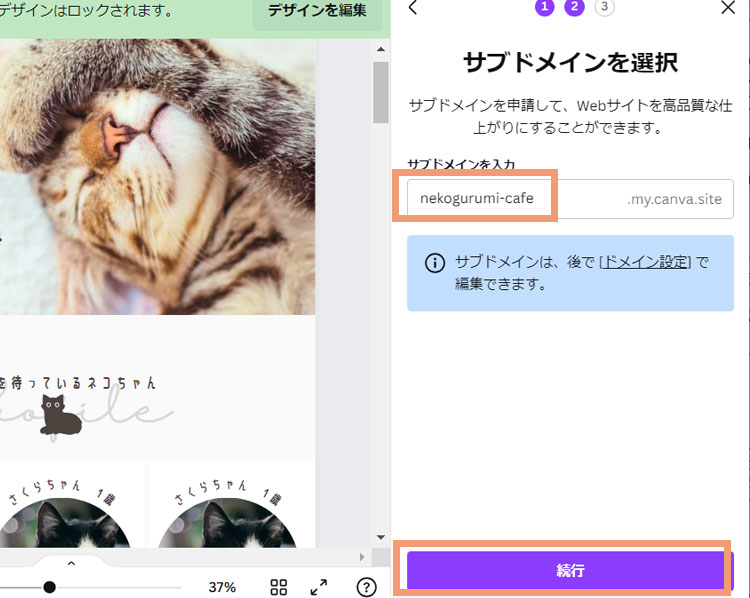Click the subdomain input field nekogurumi-cafe
Viewport: 750px width, 598px height.
tap(570, 199)
